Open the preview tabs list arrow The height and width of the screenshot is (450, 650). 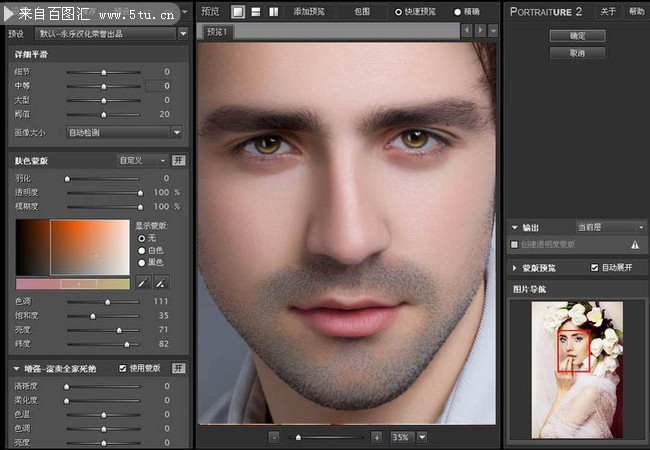tap(493, 30)
